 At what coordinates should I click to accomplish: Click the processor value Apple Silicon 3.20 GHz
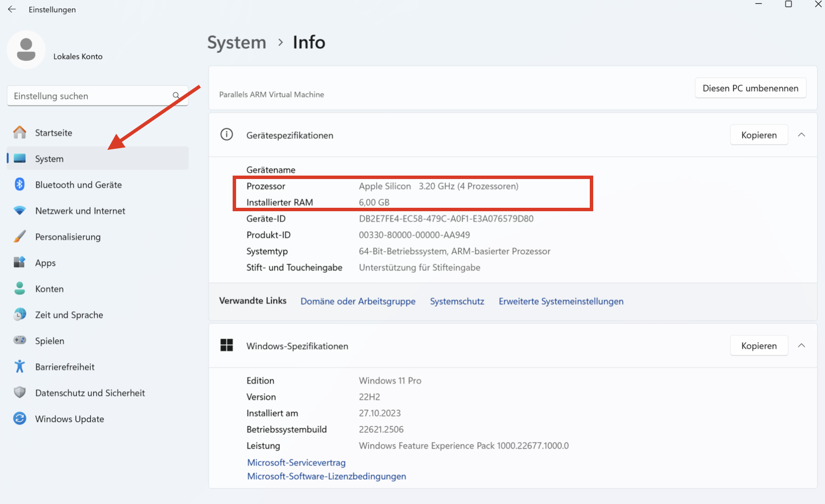pyautogui.click(x=439, y=186)
